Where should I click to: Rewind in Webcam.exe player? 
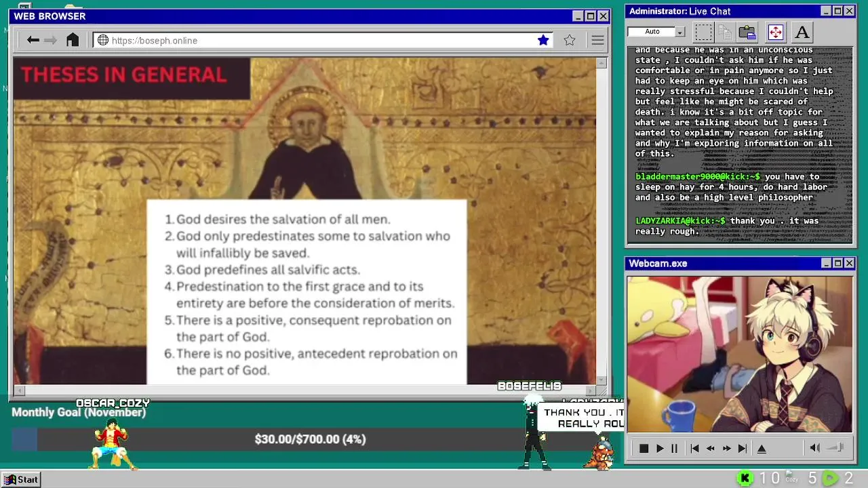point(711,449)
